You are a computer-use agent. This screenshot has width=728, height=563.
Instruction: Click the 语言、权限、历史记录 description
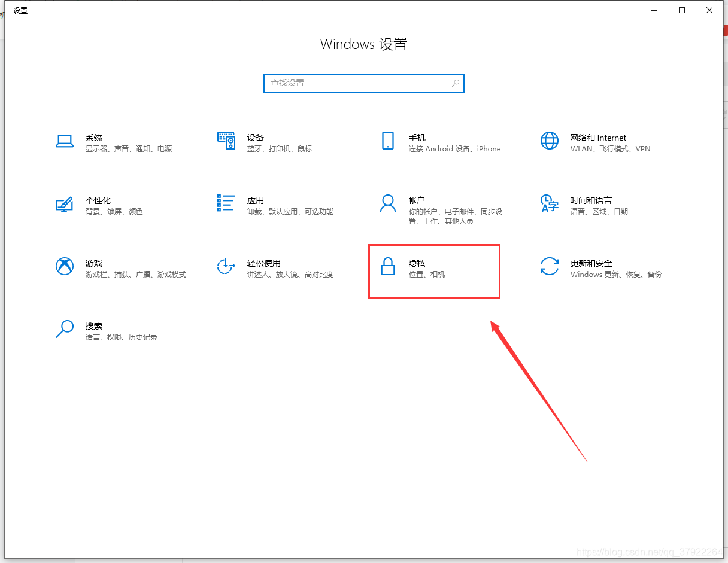pyautogui.click(x=122, y=337)
